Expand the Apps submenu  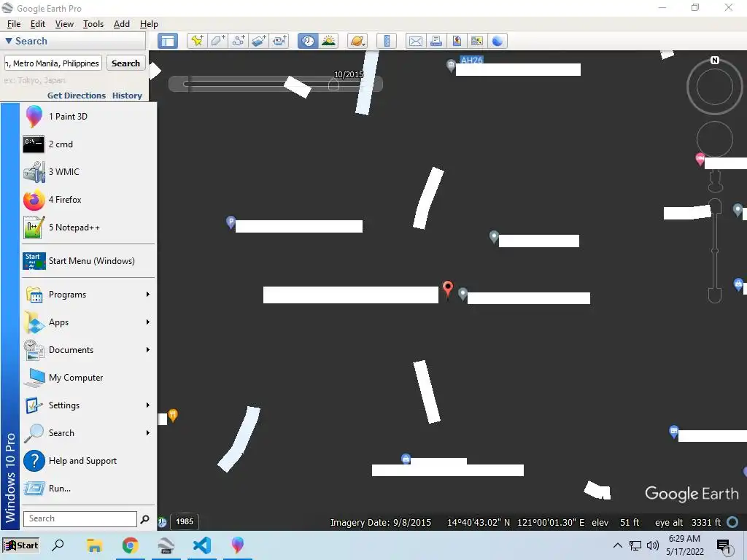click(x=88, y=322)
